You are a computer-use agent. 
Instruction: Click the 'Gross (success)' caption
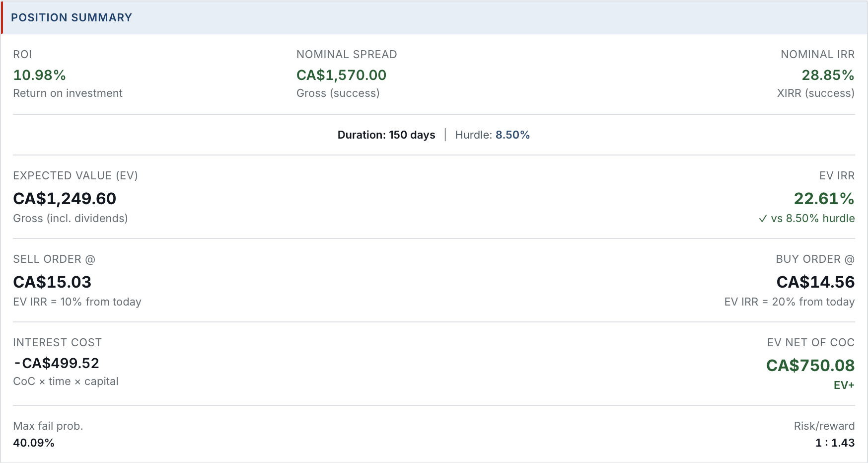tap(338, 93)
